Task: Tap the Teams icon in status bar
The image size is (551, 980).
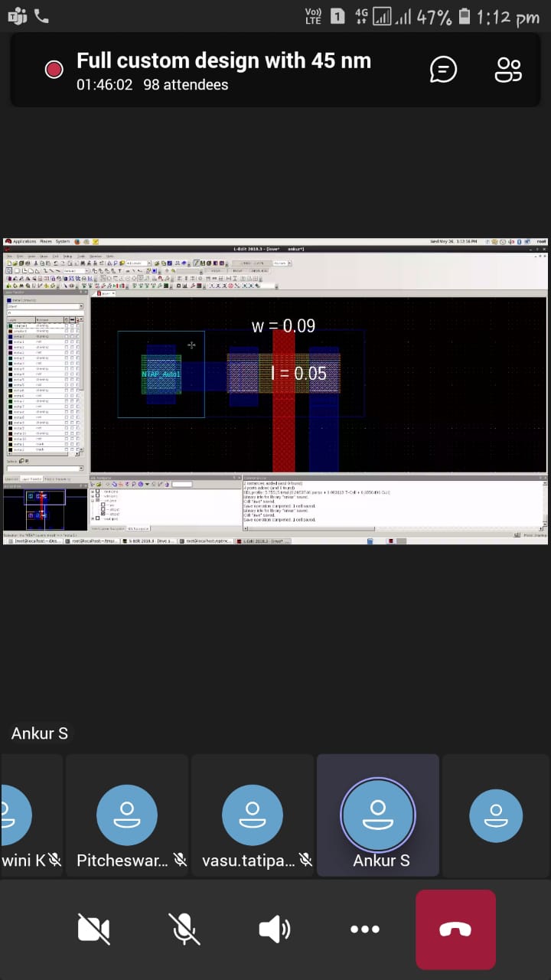Action: (x=17, y=17)
